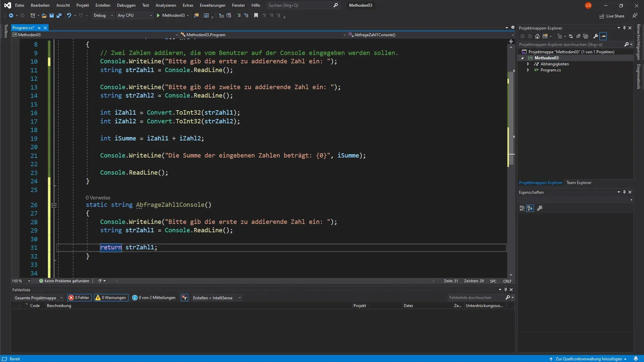Toggle the 0 Fehler errors filter

click(x=79, y=298)
